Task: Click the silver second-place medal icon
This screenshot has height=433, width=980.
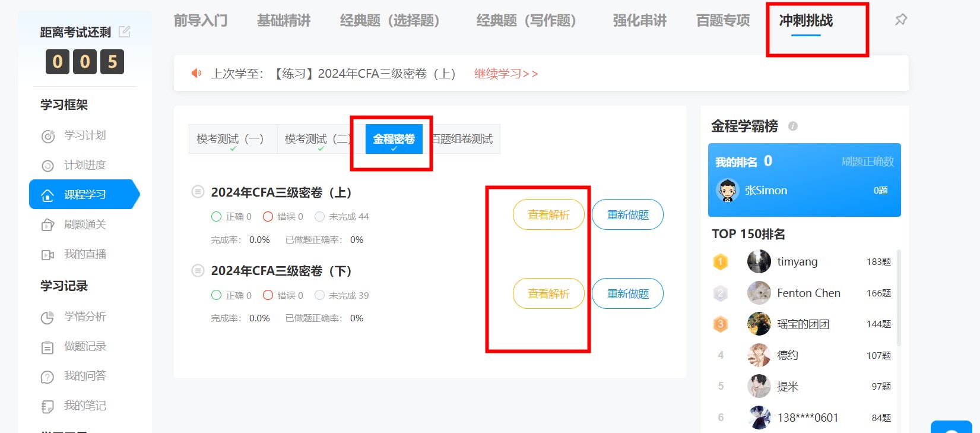Action: click(721, 293)
